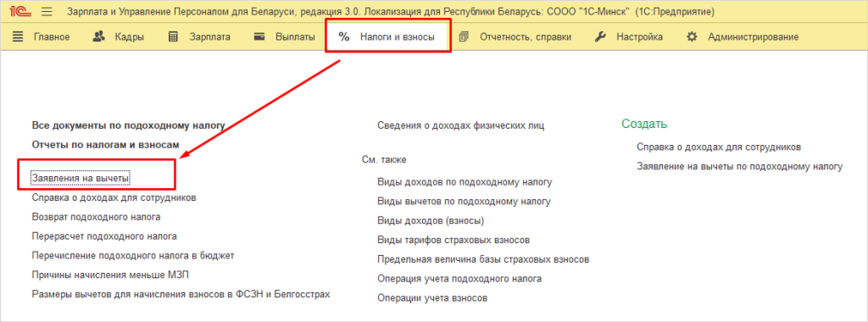Open Виды доходов (взносы)

click(x=431, y=220)
